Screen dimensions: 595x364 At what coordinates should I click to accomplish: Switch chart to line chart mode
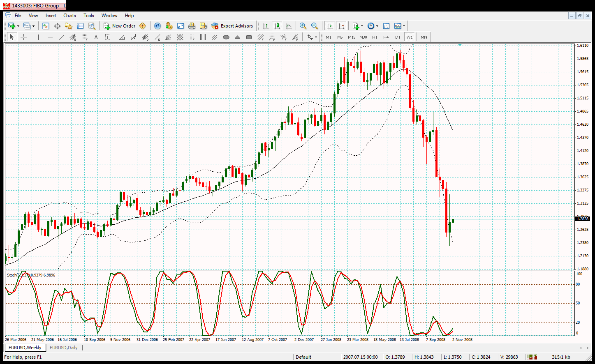[289, 26]
